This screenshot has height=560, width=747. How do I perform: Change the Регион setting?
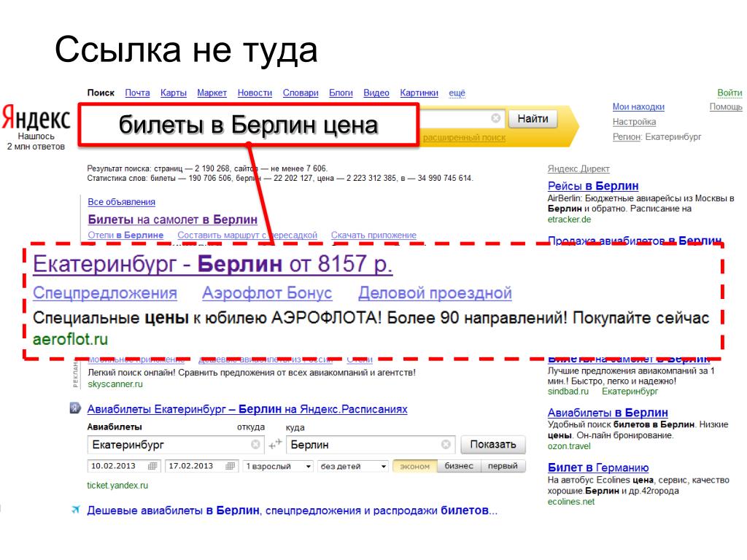627,137
